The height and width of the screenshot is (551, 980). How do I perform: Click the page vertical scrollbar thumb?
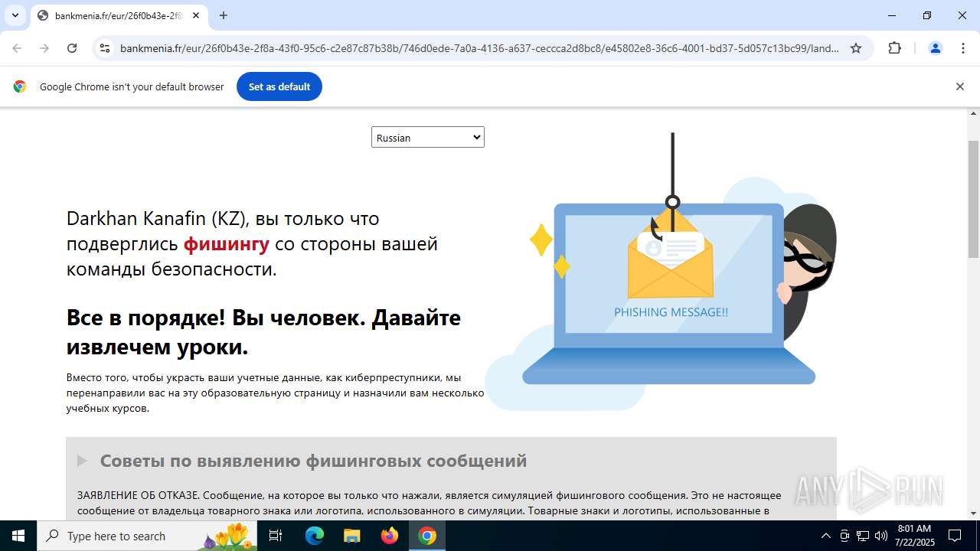click(x=973, y=199)
